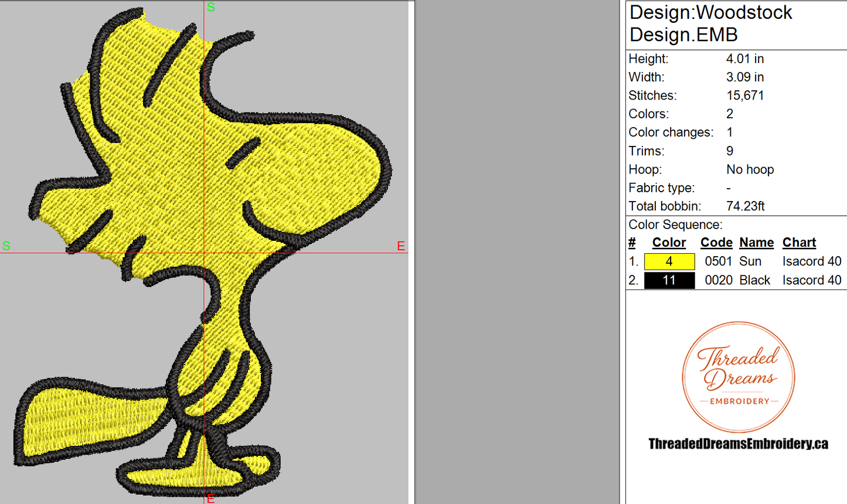Click the Stitches label
Viewport: 847px width, 504px height.
pyautogui.click(x=652, y=96)
